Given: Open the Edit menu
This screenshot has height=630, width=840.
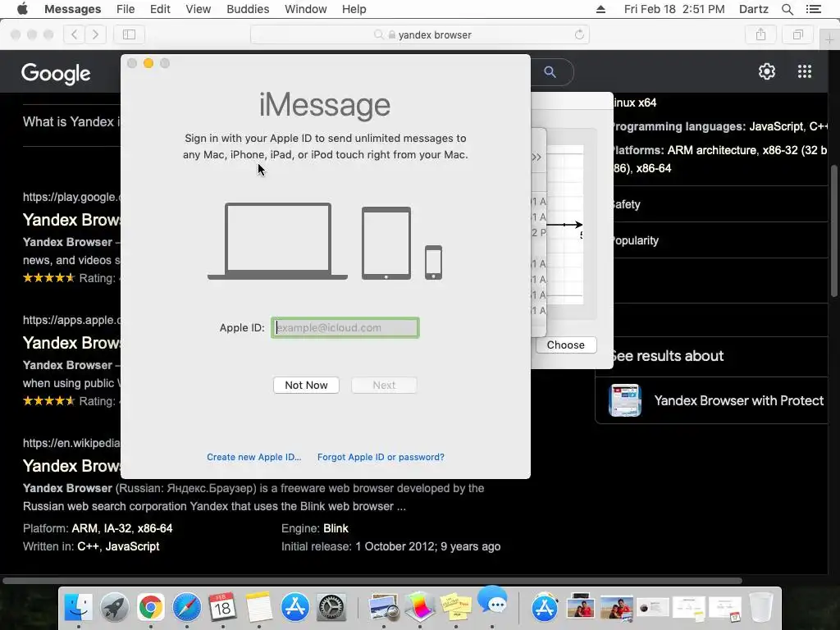Looking at the screenshot, I should pyautogui.click(x=160, y=9).
